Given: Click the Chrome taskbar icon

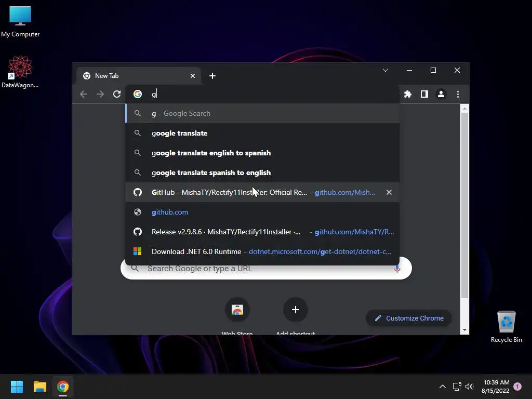Looking at the screenshot, I should tap(63, 387).
